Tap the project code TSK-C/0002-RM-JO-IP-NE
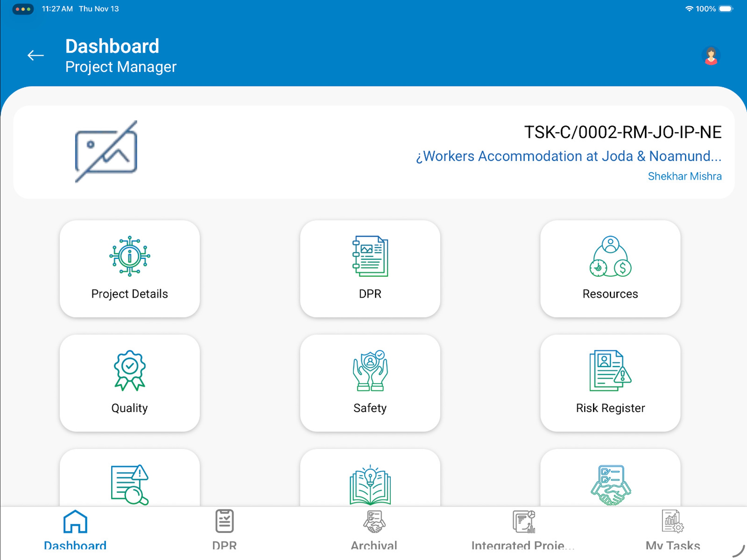The image size is (747, 560). click(x=623, y=132)
